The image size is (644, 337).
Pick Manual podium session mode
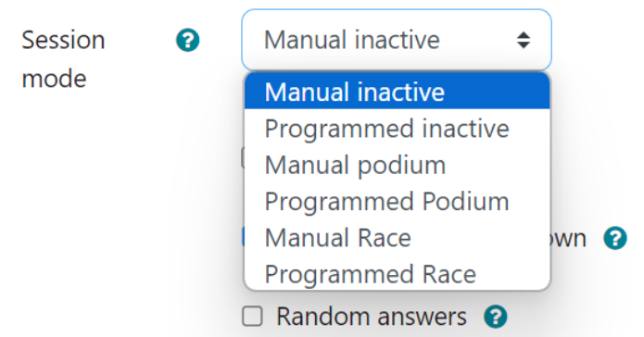click(x=397, y=165)
